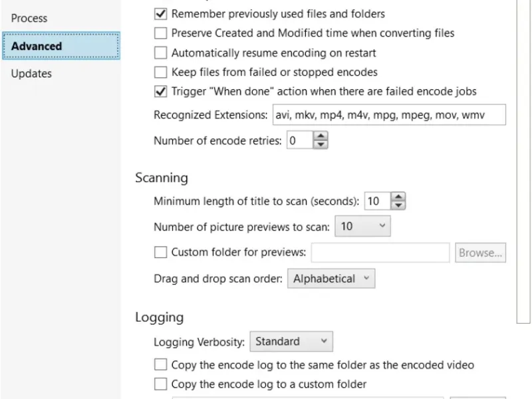This screenshot has height=399, width=532.
Task: Select the Advanced tab
Action: [37, 46]
